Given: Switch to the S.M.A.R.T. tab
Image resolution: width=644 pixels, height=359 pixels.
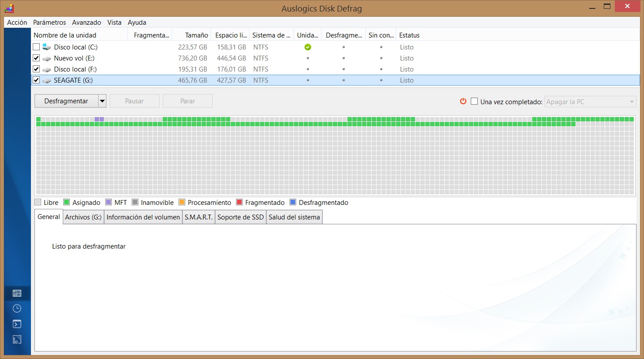Looking at the screenshot, I should point(198,217).
